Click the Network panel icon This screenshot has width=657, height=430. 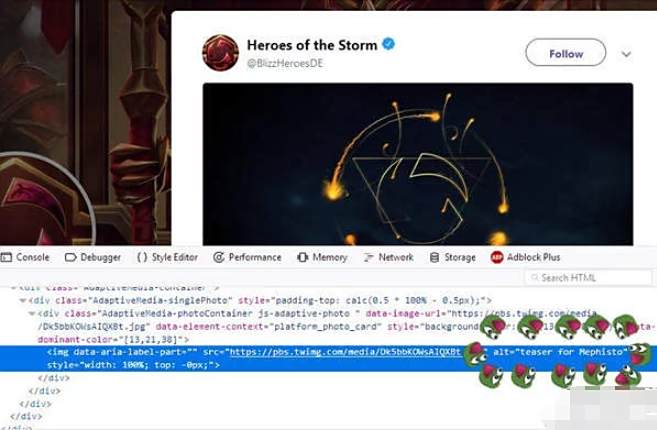[x=369, y=257]
